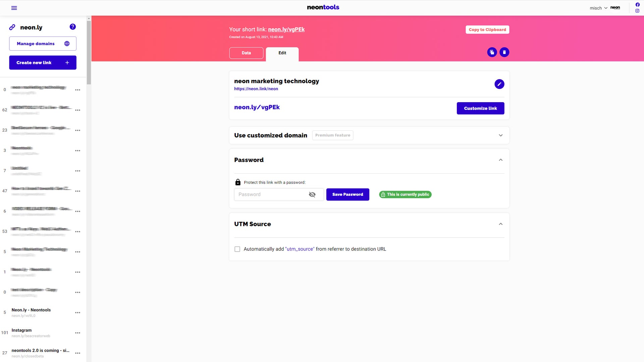Viewport: 644px width, 362px height.
Task: Click the help question mark icon
Action: click(x=73, y=27)
